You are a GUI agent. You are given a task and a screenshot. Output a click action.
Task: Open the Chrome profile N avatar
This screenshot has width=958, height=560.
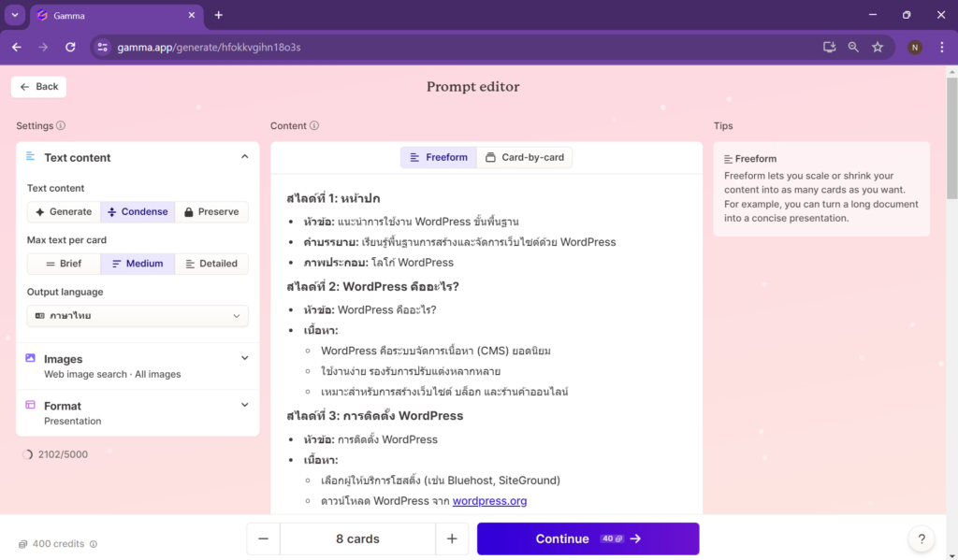click(915, 47)
